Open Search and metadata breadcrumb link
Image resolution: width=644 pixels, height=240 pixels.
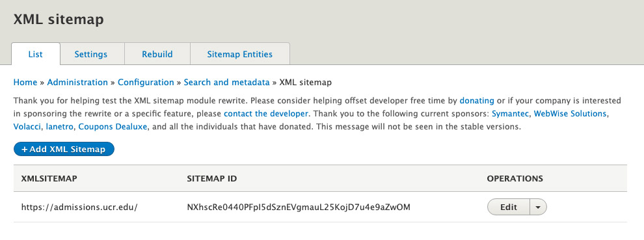click(226, 82)
